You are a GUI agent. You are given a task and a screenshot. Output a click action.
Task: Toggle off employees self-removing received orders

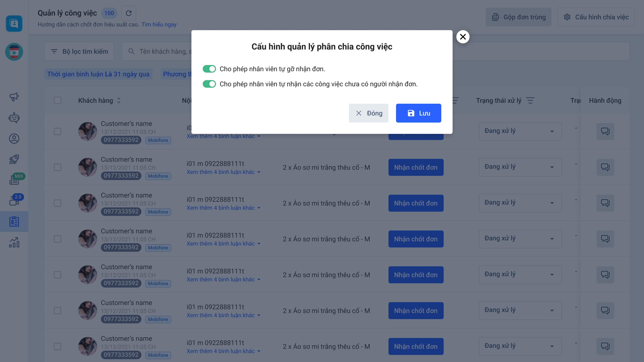click(209, 69)
